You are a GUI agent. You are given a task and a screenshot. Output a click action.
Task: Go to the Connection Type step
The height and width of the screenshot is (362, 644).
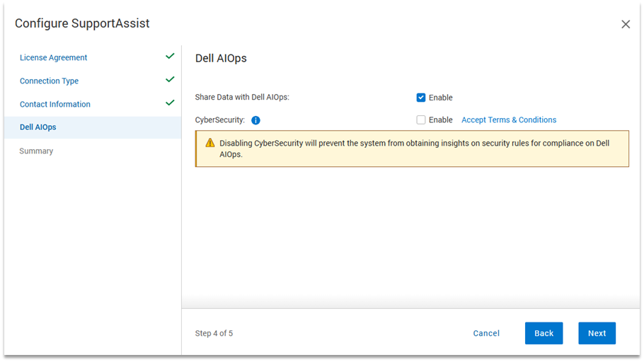coord(49,81)
